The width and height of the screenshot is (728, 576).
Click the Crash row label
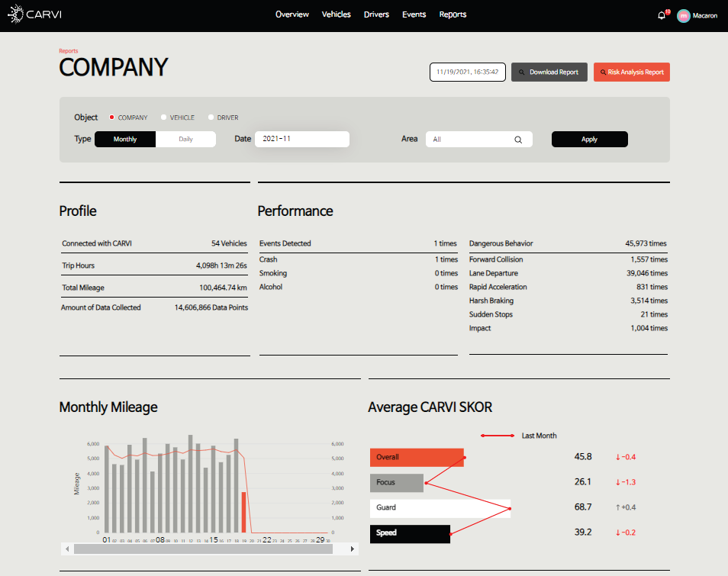(268, 259)
